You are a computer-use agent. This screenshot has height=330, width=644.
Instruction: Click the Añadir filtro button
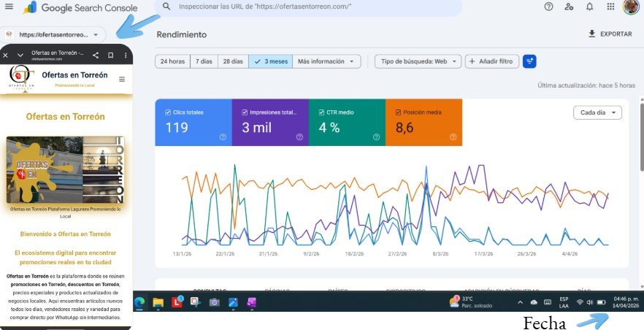(491, 61)
